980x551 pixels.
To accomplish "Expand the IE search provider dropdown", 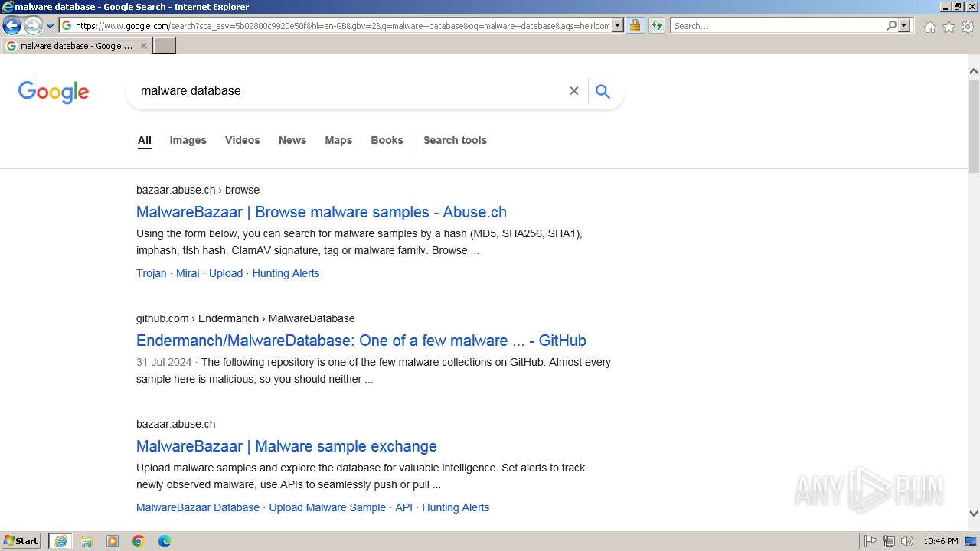I will point(904,26).
